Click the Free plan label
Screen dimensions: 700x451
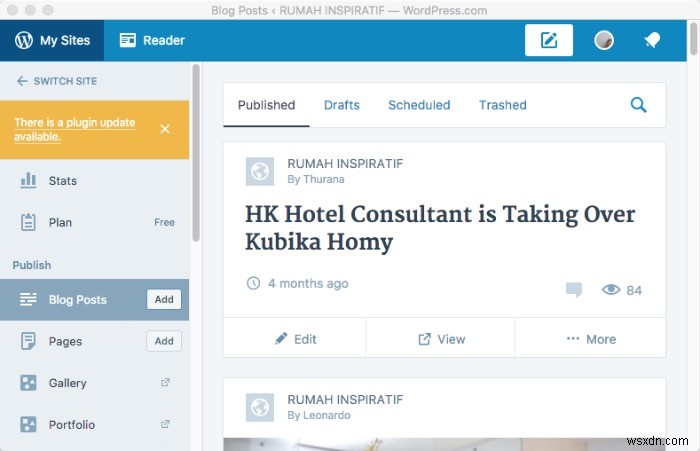(164, 222)
